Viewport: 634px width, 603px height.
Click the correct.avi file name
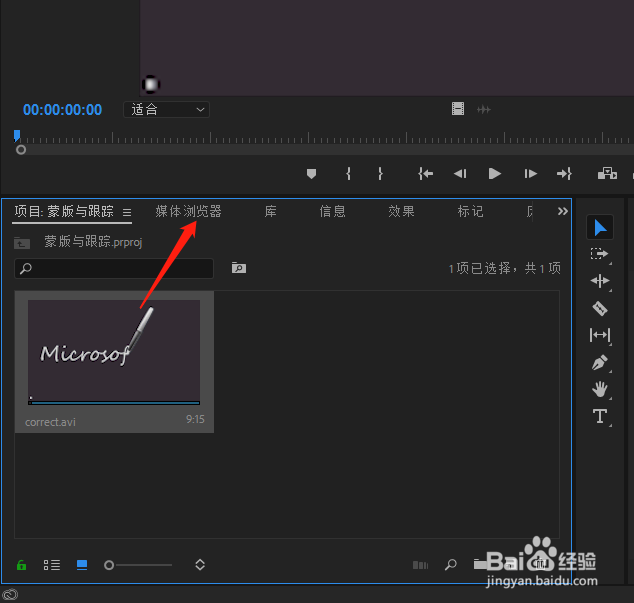[50, 422]
